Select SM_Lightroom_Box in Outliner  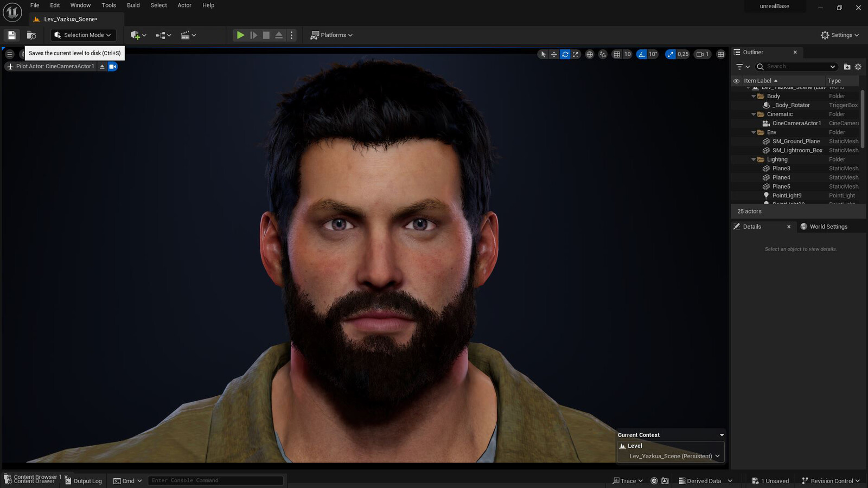[x=796, y=150]
